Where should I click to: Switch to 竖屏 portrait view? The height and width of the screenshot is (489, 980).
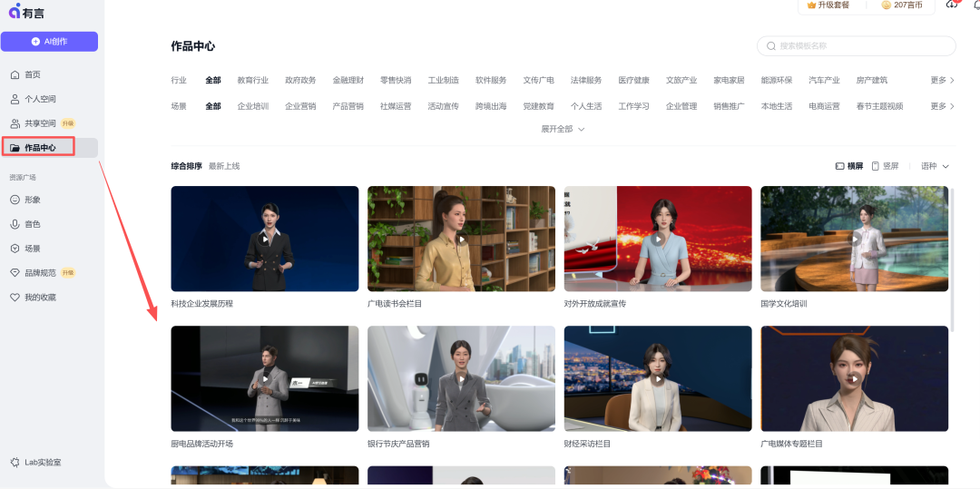(885, 166)
